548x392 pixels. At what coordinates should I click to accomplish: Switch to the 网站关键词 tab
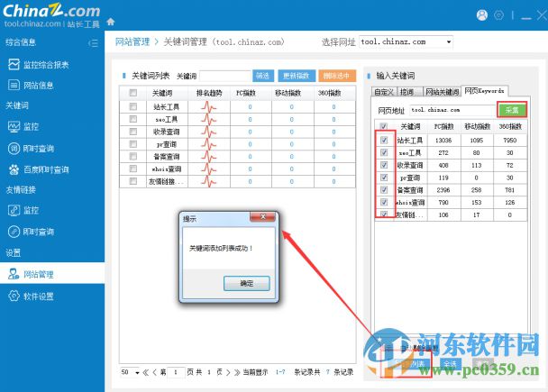click(443, 92)
